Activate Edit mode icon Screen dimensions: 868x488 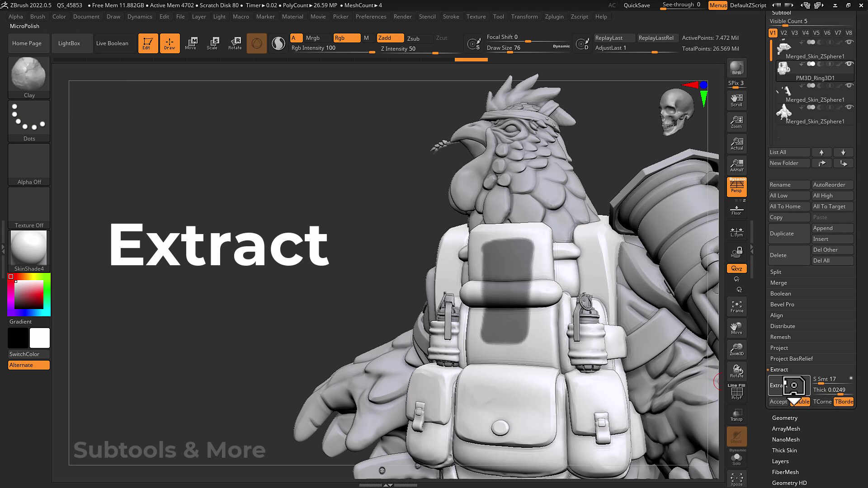[x=148, y=43]
